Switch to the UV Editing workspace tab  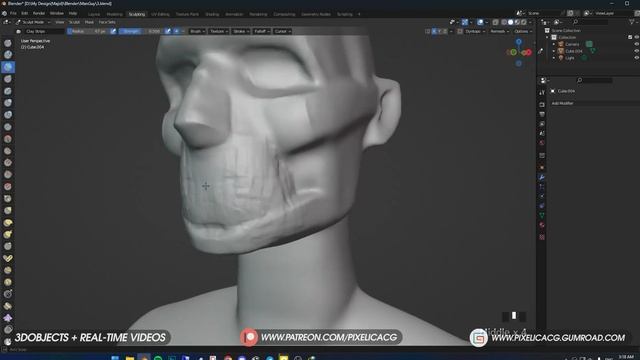coord(160,14)
